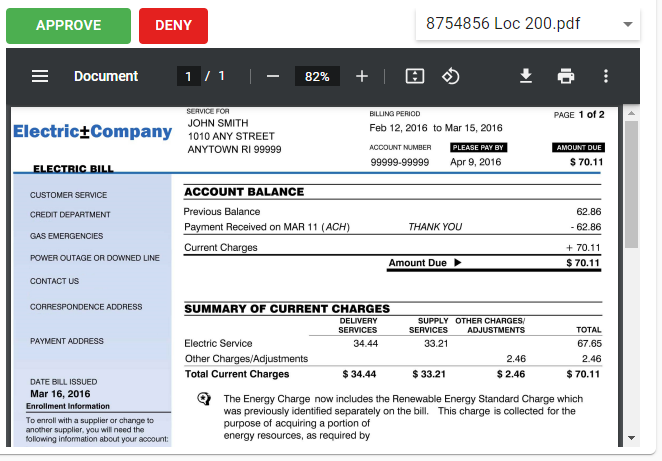Click the Electric Service total 67.65
662x461 pixels.
[x=589, y=344]
